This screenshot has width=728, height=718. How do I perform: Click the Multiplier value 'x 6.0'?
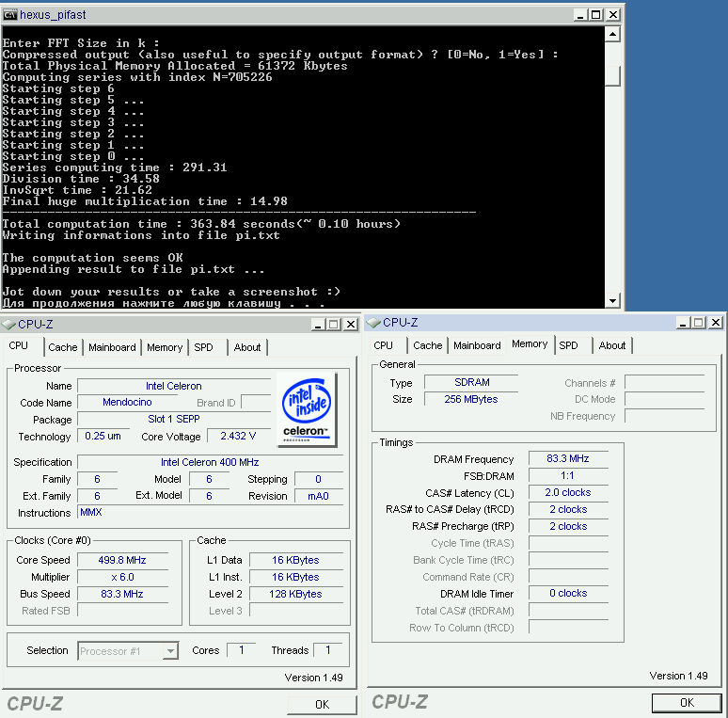coord(122,577)
